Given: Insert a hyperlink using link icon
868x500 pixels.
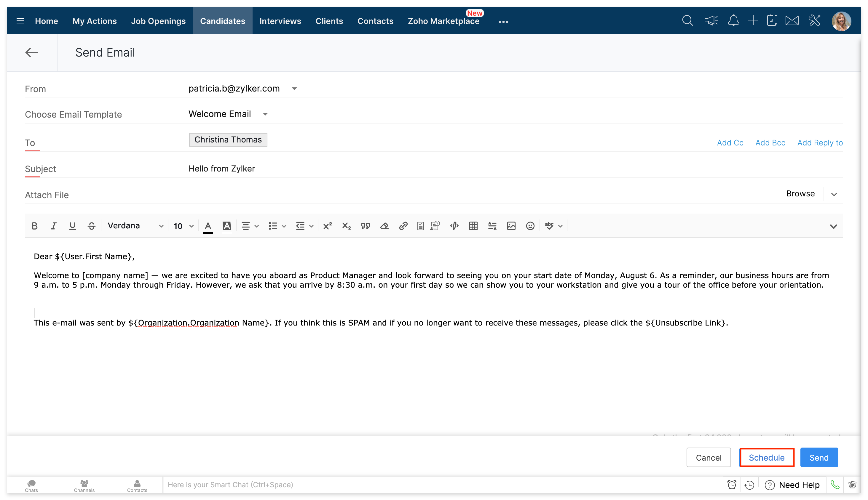Looking at the screenshot, I should (x=403, y=226).
